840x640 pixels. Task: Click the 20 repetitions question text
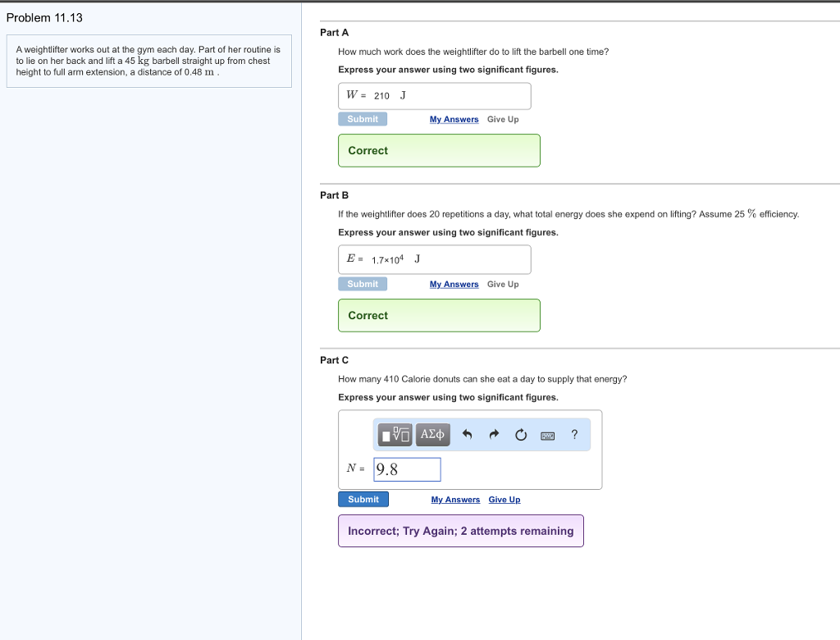coord(568,214)
